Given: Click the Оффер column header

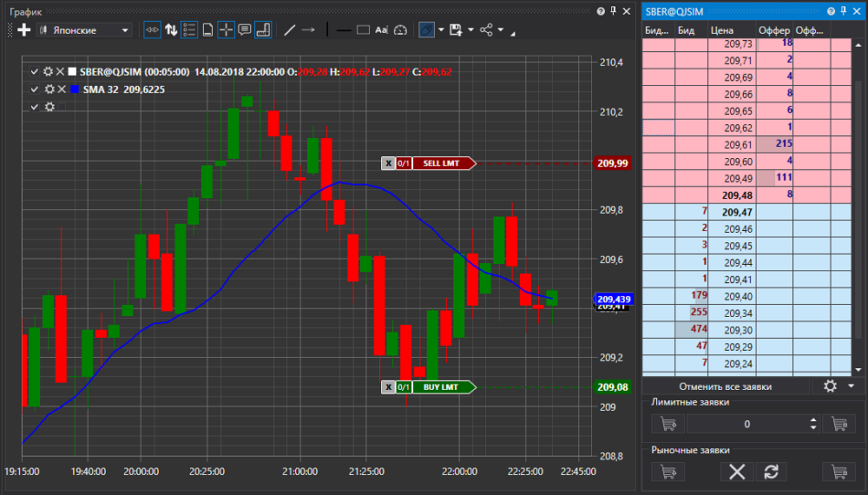Looking at the screenshot, I should point(774,30).
